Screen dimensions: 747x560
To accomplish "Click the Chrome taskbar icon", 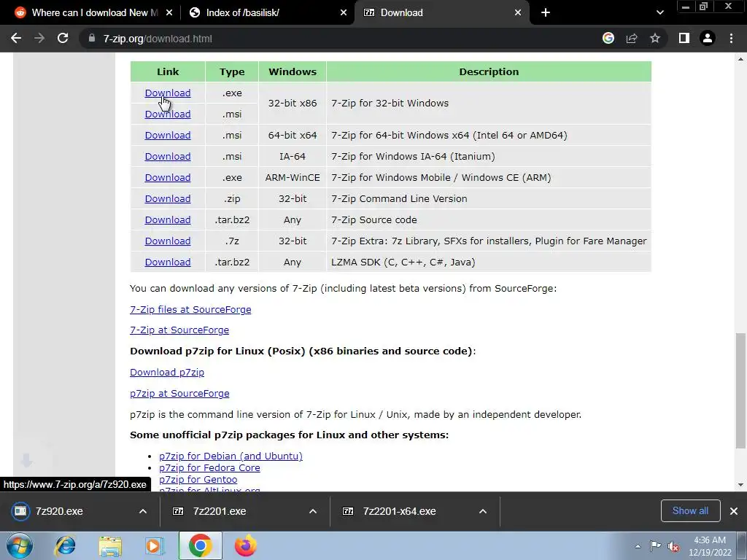I will tap(200, 545).
